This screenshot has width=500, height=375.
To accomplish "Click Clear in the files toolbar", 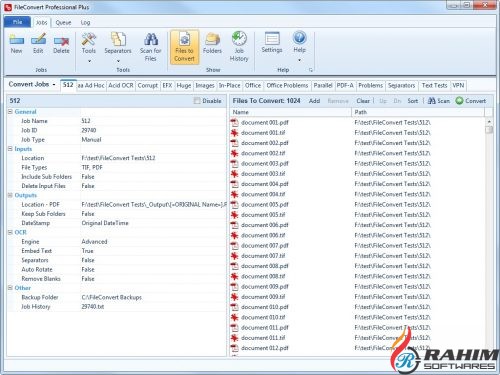I will [x=363, y=101].
